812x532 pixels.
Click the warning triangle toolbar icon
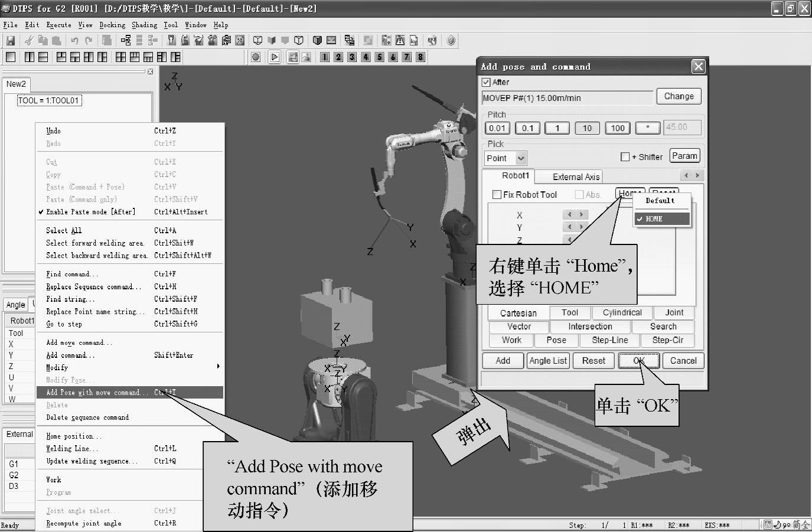click(x=400, y=41)
